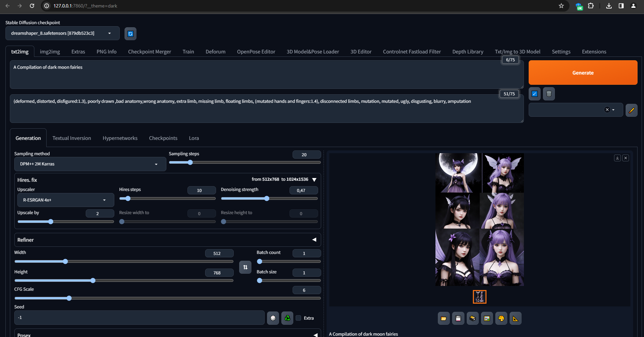Swap width and height values

(x=245, y=267)
